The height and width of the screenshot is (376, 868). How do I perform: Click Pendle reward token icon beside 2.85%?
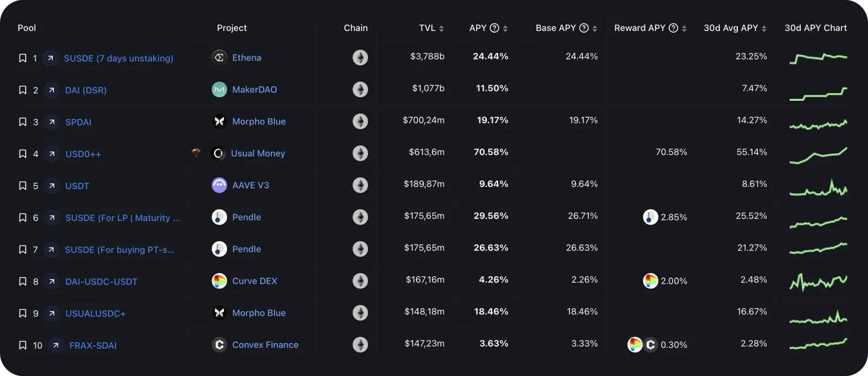coord(650,217)
